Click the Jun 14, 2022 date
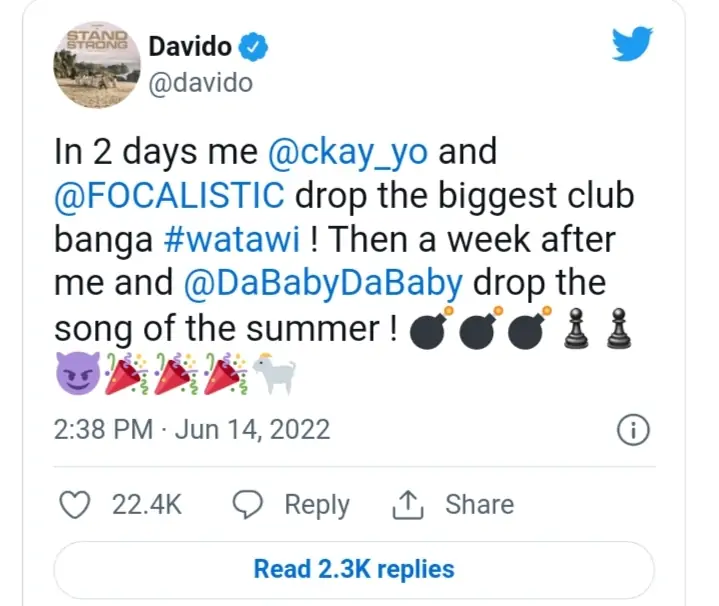719x606 pixels. (x=252, y=430)
